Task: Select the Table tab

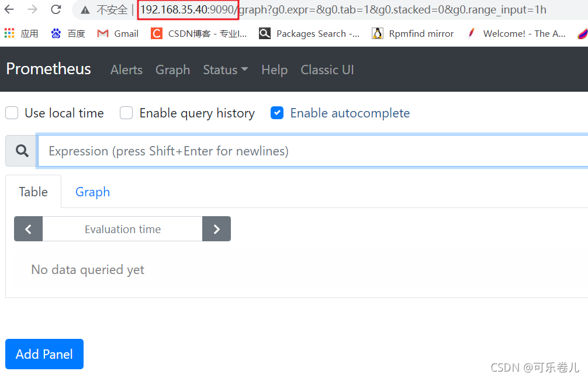Action: click(x=33, y=192)
